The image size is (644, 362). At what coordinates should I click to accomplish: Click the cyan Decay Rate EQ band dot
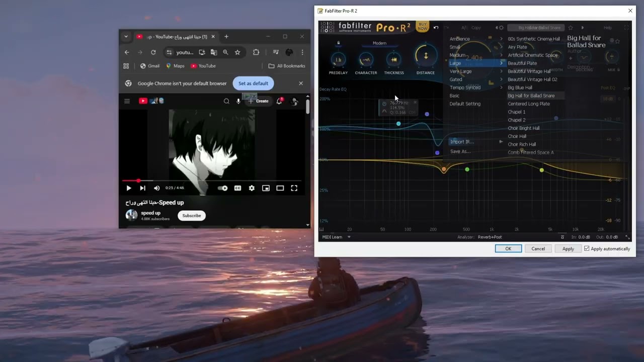click(398, 124)
